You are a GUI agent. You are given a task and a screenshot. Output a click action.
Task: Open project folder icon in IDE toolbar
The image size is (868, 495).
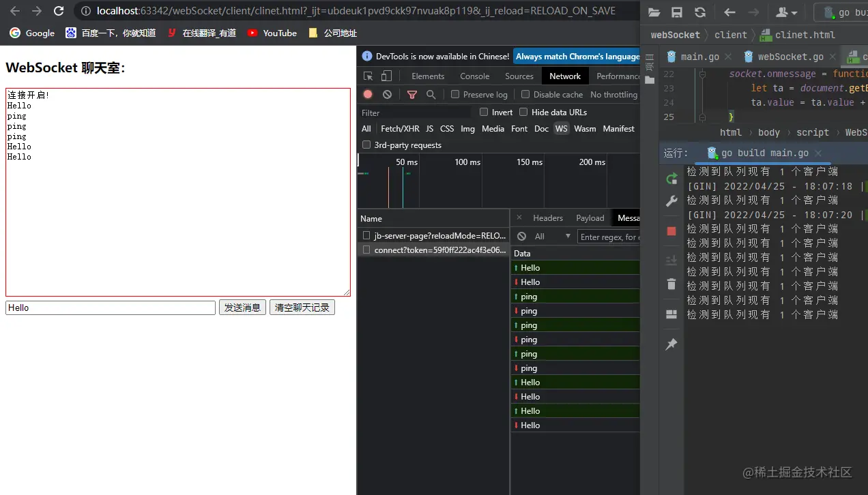[x=654, y=12]
